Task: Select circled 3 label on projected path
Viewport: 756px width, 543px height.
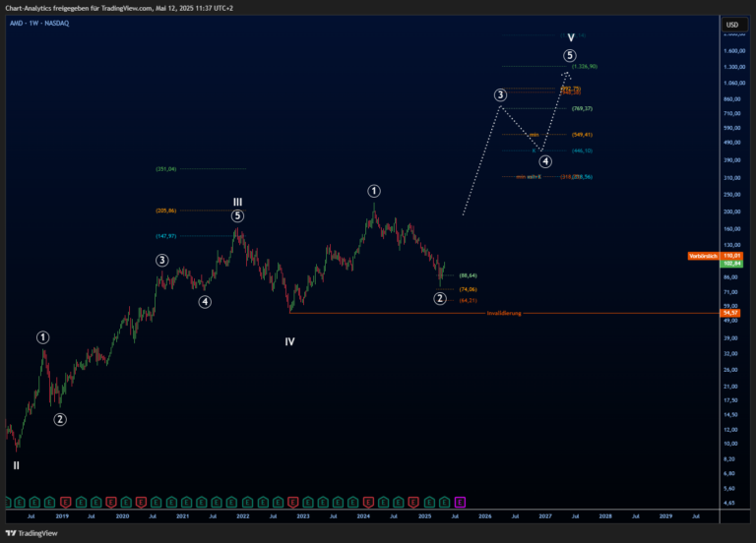Action: tap(500, 95)
